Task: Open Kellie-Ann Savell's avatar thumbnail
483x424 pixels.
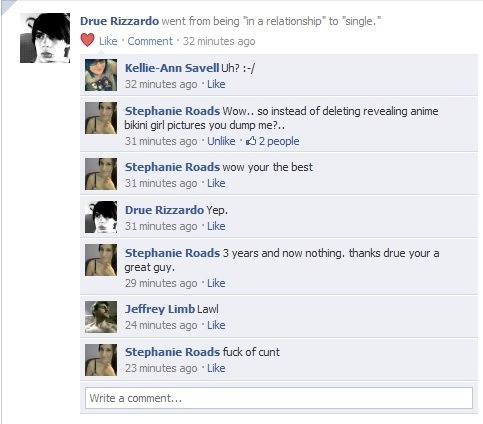Action: click(101, 75)
